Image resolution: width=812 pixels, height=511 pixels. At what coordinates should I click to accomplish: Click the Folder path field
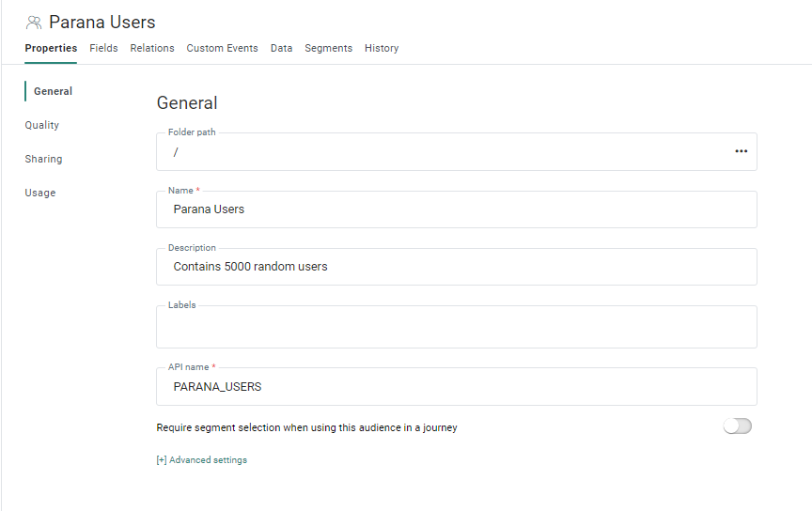[x=442, y=151]
